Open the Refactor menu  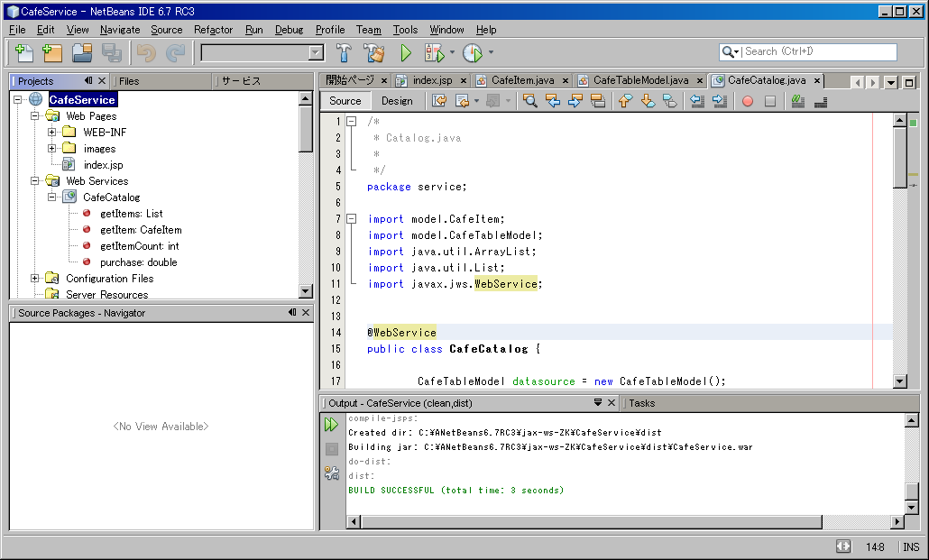tap(213, 30)
